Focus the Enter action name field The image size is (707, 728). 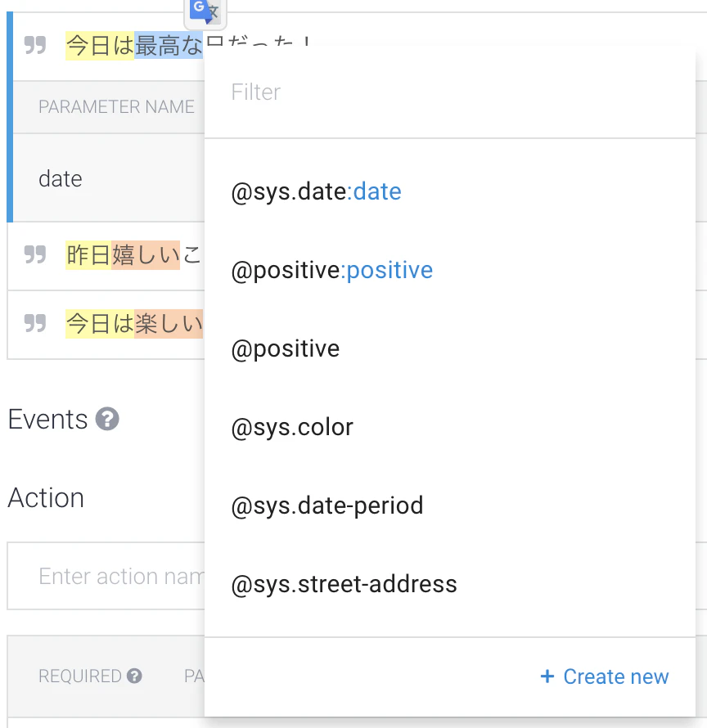tap(106, 576)
